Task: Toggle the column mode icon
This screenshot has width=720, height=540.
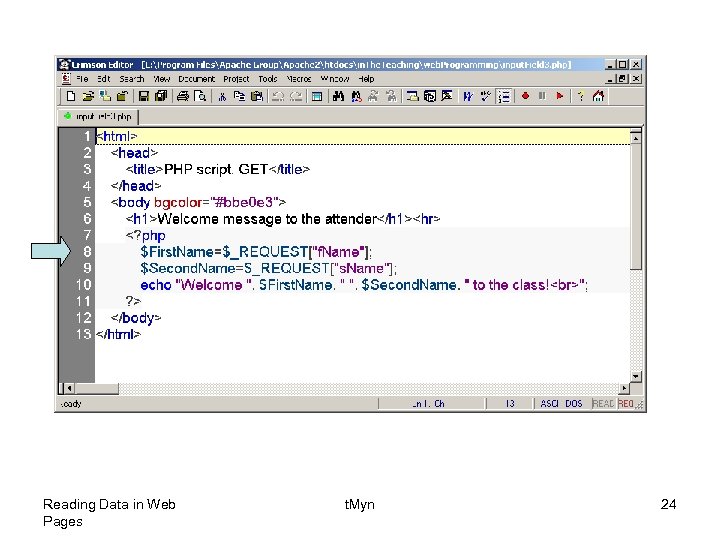Action: coord(317,96)
